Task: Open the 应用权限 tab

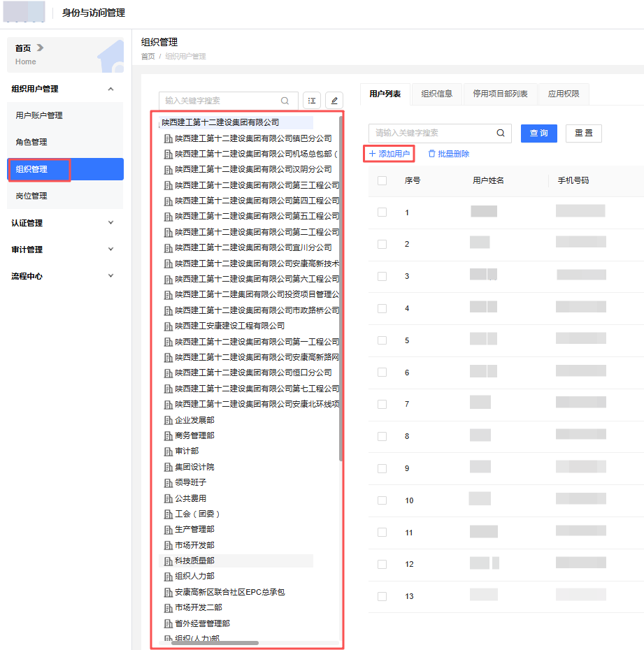Action: (x=563, y=94)
